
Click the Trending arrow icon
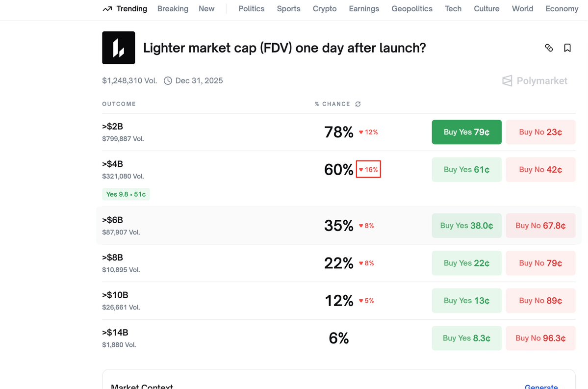coord(107,9)
